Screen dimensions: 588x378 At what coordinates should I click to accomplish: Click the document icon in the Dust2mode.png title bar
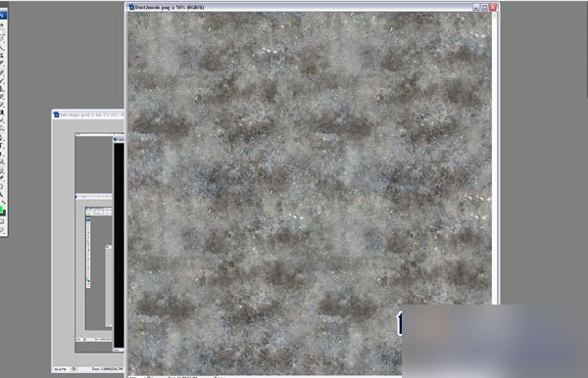click(x=131, y=7)
